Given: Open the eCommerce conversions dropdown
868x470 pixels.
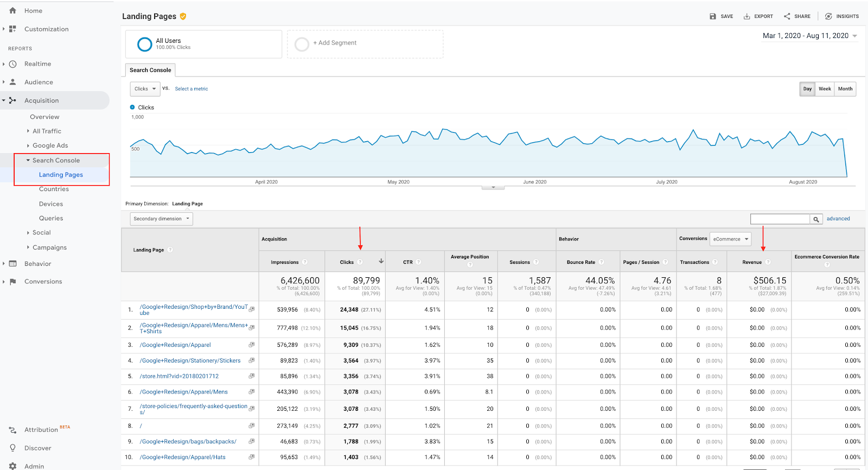Looking at the screenshot, I should (730, 239).
